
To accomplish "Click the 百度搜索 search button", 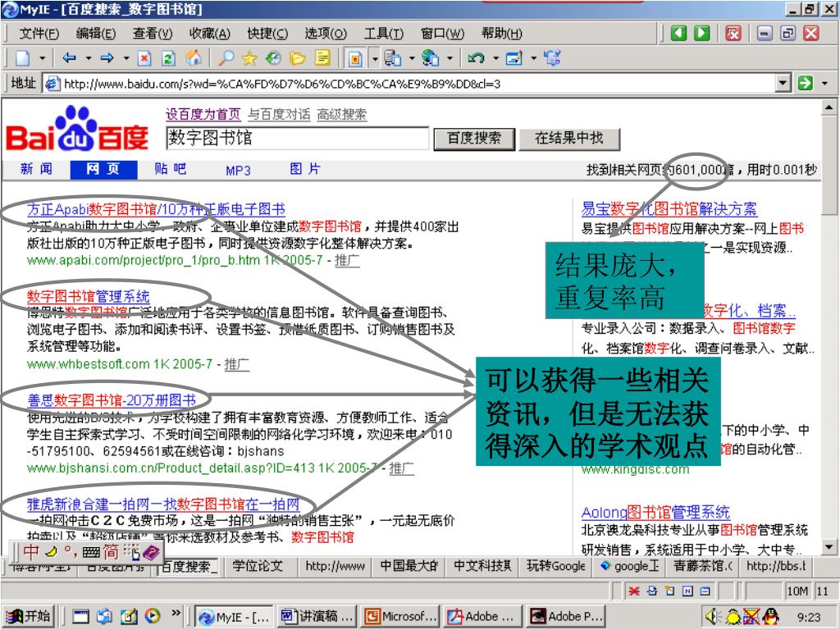I will click(474, 139).
